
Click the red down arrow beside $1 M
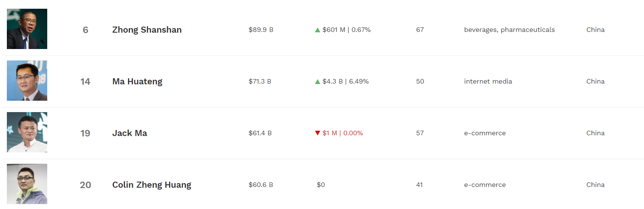click(318, 133)
